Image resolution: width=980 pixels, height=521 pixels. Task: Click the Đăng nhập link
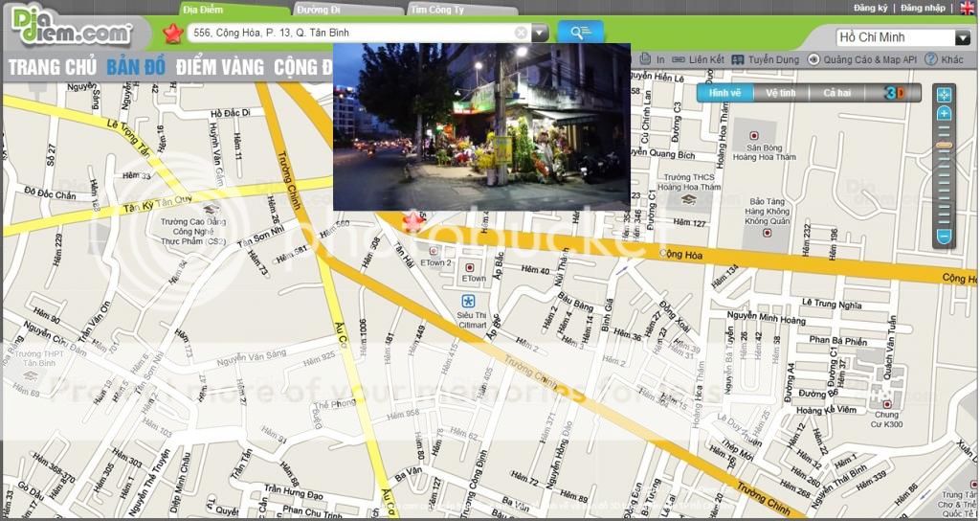pos(923,8)
